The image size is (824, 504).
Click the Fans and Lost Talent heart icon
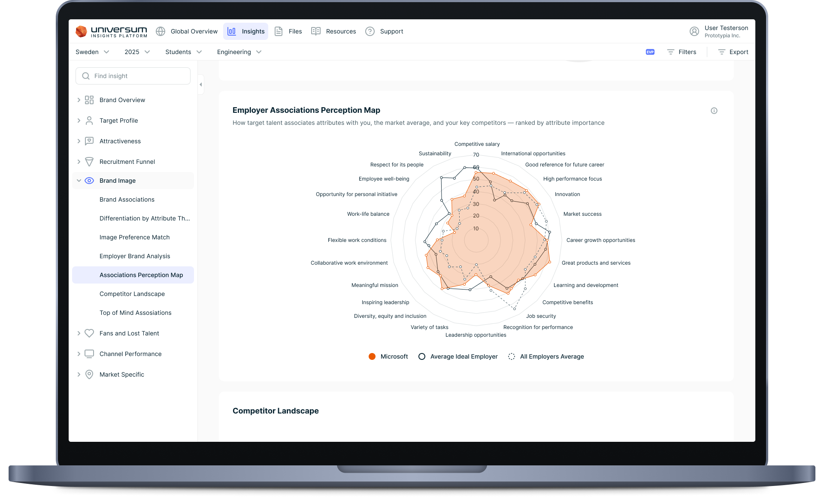[89, 333]
